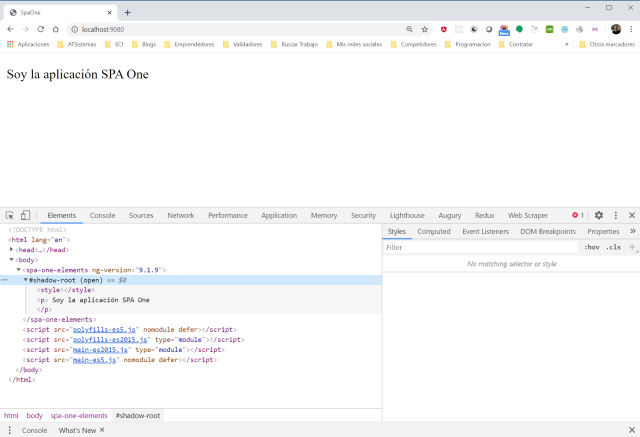
Task: Open the Network tab
Action: point(181,215)
